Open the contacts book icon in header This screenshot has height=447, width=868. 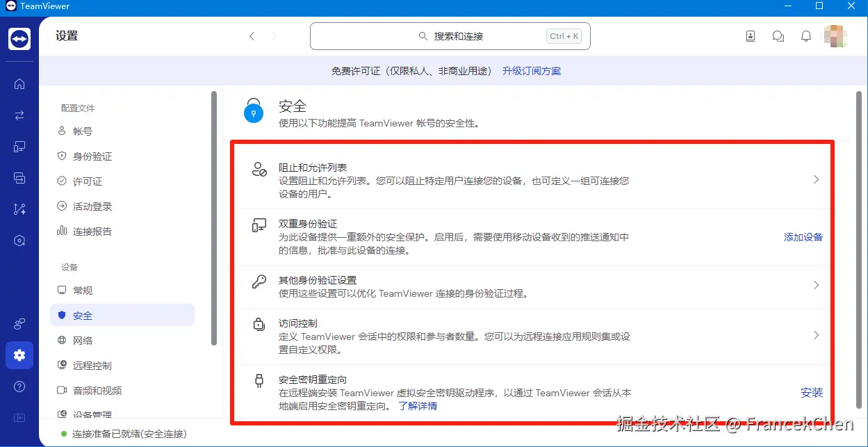point(751,36)
